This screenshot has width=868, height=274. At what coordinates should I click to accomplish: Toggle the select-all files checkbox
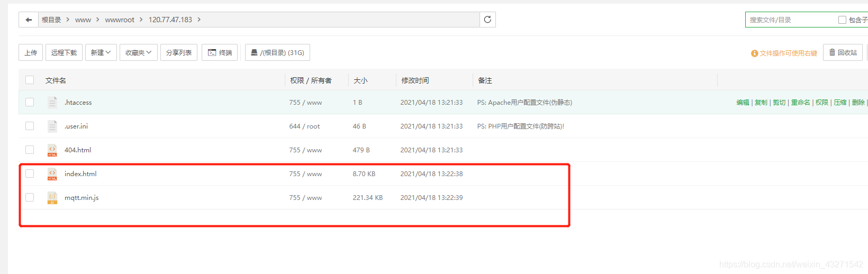(x=30, y=80)
